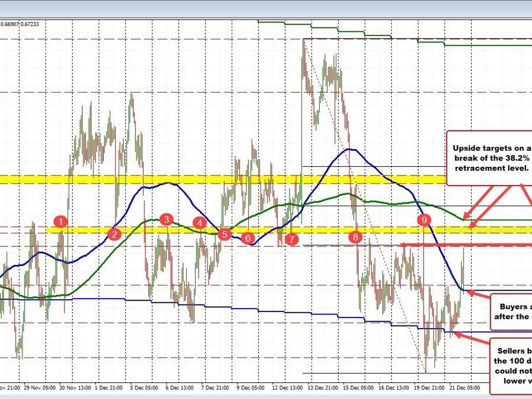Select red marker 5 on the chart
The width and height of the screenshot is (532, 399).
(x=224, y=234)
